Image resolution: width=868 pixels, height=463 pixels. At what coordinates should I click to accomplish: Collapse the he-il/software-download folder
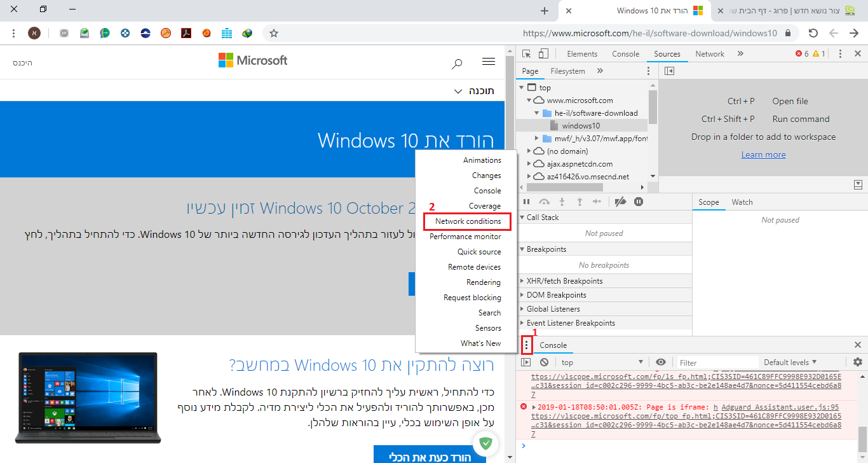pyautogui.click(x=536, y=113)
